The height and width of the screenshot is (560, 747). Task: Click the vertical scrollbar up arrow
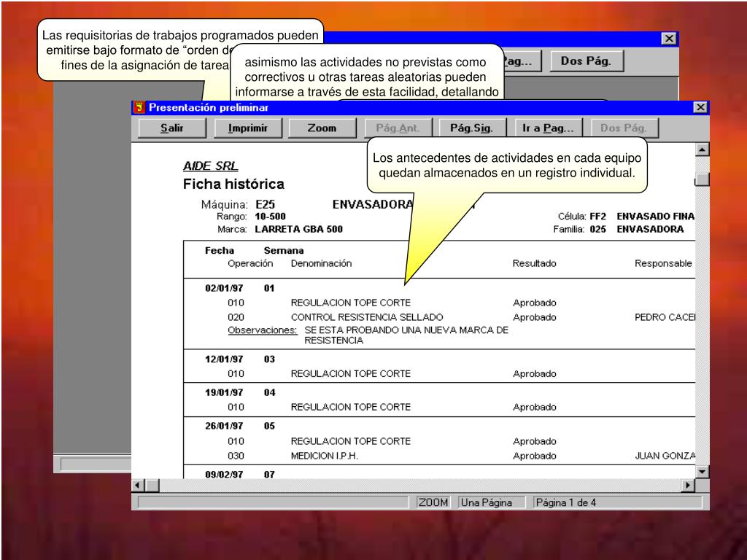coord(703,149)
